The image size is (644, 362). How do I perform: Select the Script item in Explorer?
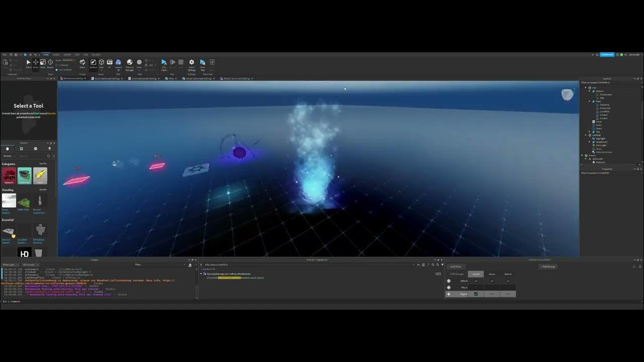pyautogui.click(x=597, y=122)
